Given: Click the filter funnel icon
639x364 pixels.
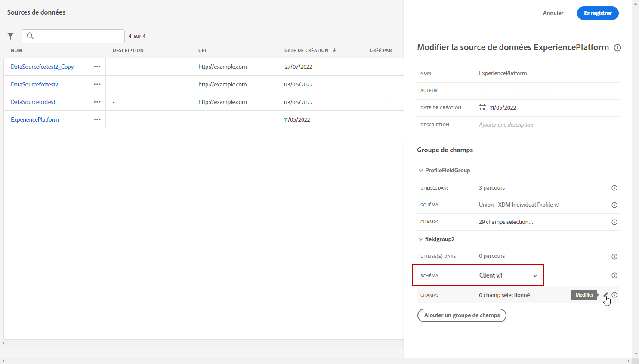Looking at the screenshot, I should pos(11,36).
